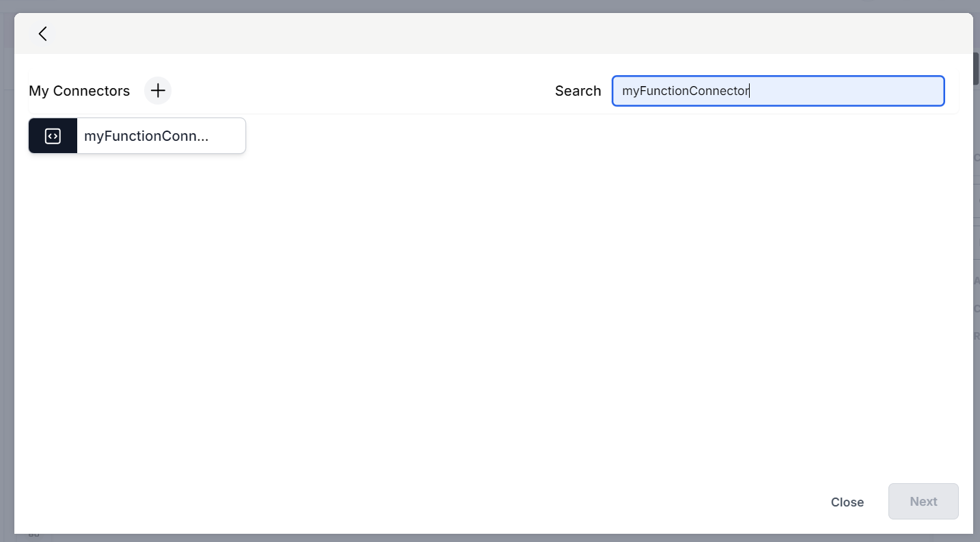Click the My Connectors heading
This screenshot has height=542, width=980.
click(x=79, y=91)
